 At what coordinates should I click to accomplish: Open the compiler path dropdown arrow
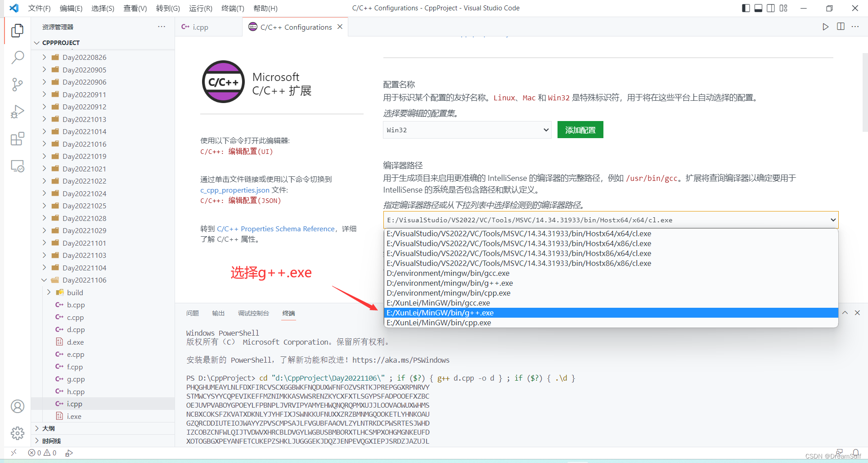[833, 220]
